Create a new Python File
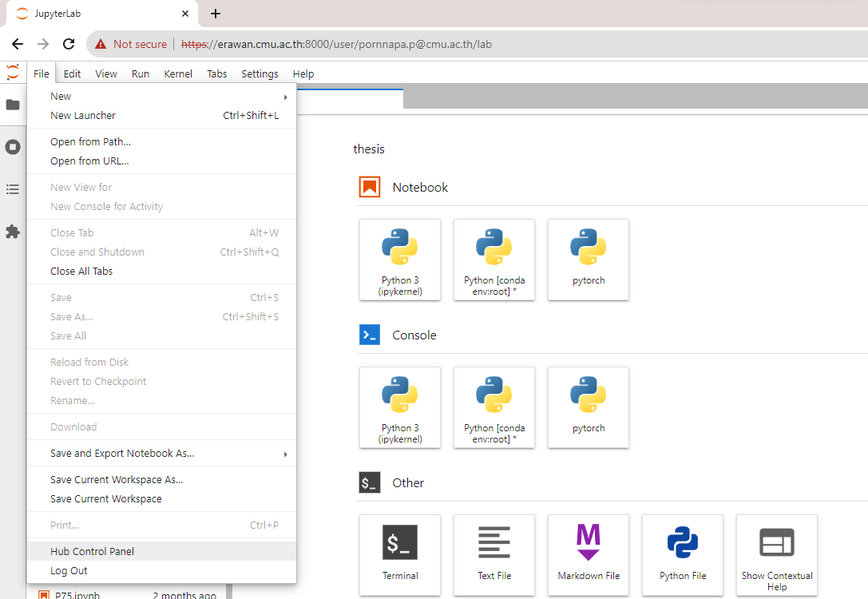The width and height of the screenshot is (868, 599). click(683, 555)
